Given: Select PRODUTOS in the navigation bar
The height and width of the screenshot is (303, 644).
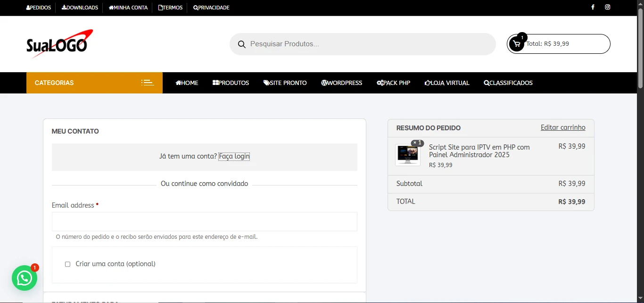Looking at the screenshot, I should click(231, 83).
